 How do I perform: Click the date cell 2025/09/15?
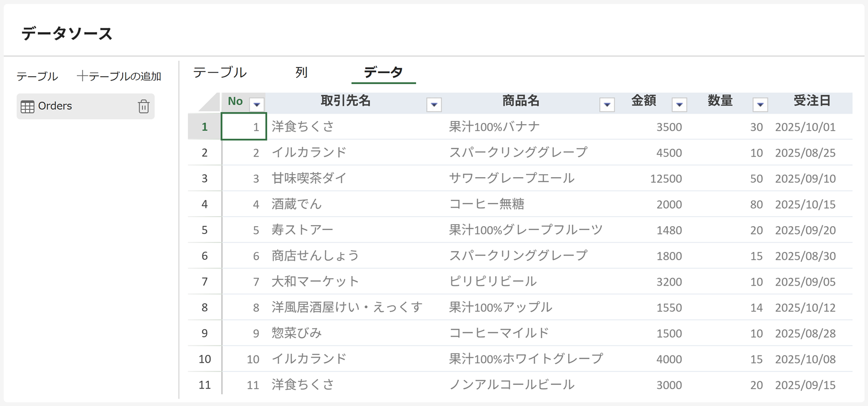[x=805, y=385]
